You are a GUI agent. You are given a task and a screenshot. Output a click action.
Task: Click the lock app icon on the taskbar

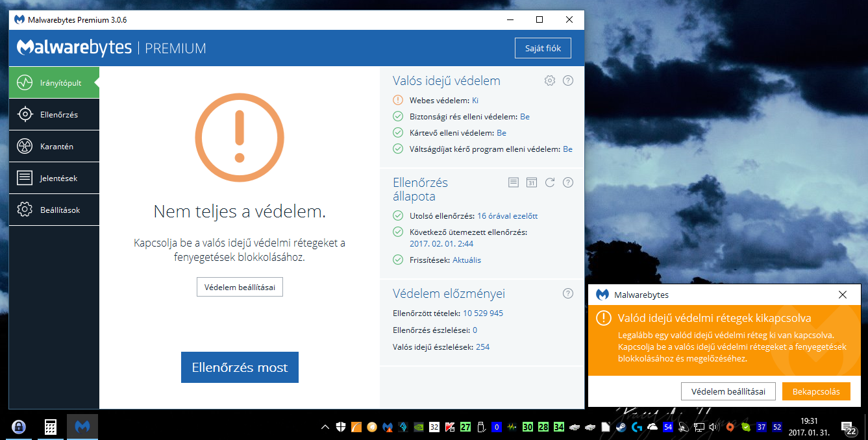tap(18, 427)
